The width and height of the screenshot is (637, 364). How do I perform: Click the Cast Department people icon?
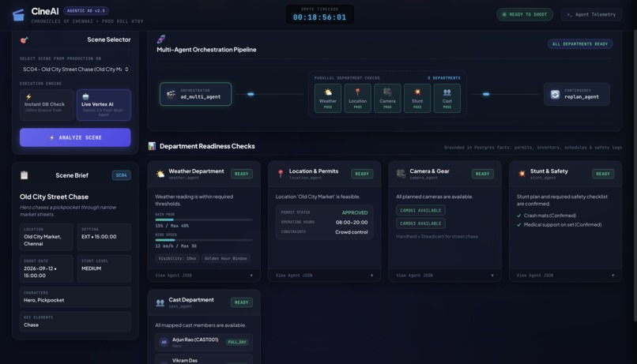click(x=160, y=302)
